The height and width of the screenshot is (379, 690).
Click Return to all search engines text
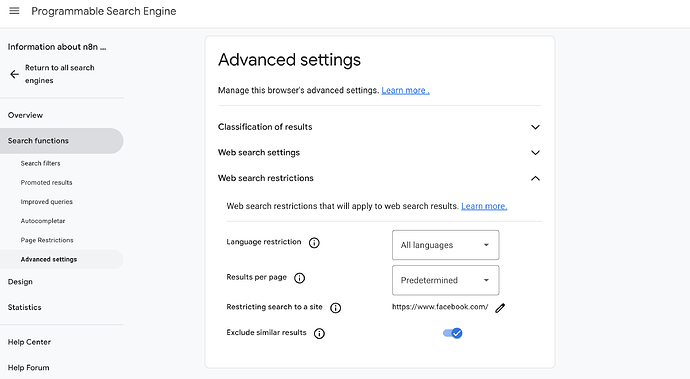pyautogui.click(x=60, y=74)
